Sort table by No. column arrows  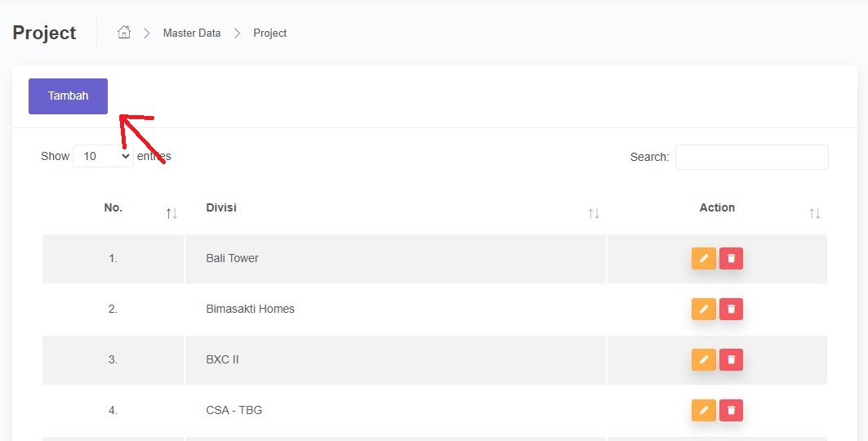(171, 214)
